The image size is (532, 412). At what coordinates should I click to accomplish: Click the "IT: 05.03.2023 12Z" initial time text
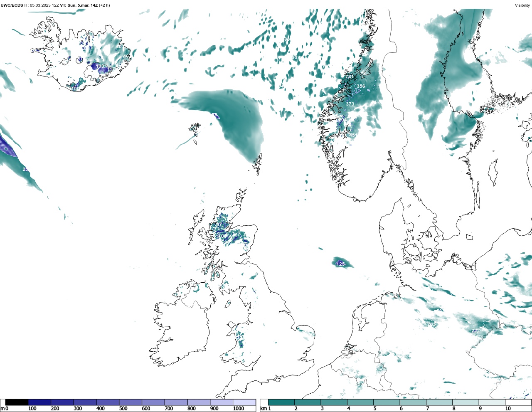point(42,5)
